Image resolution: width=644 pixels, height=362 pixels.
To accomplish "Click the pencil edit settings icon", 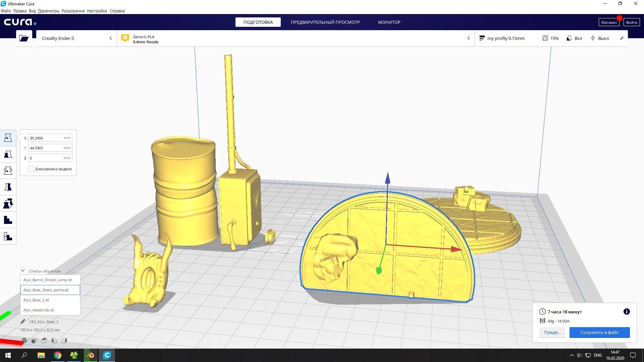I will point(622,38).
